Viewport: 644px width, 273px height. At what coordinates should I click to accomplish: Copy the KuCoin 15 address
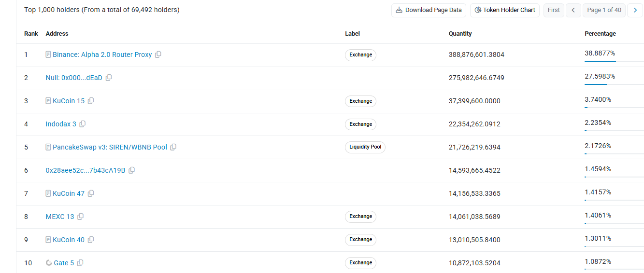tap(91, 101)
